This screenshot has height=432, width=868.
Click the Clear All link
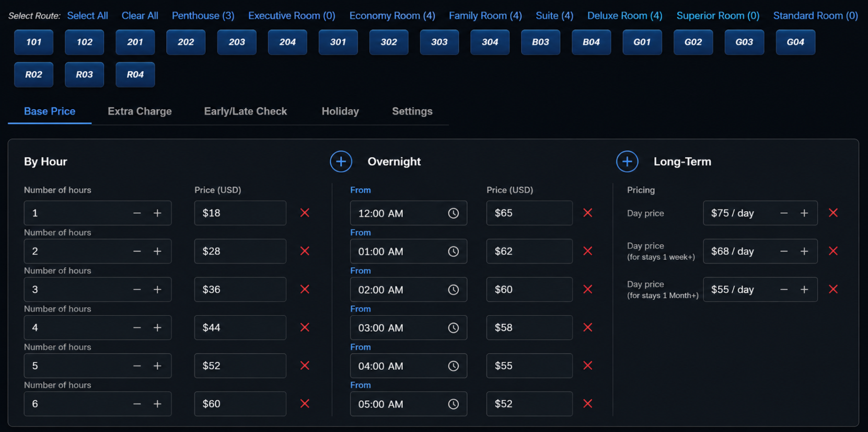(x=140, y=16)
